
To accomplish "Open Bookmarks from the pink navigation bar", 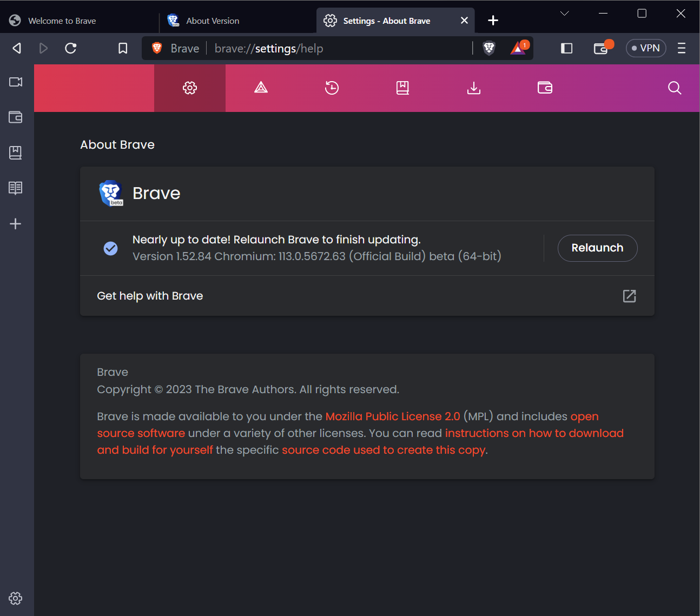I will click(402, 88).
